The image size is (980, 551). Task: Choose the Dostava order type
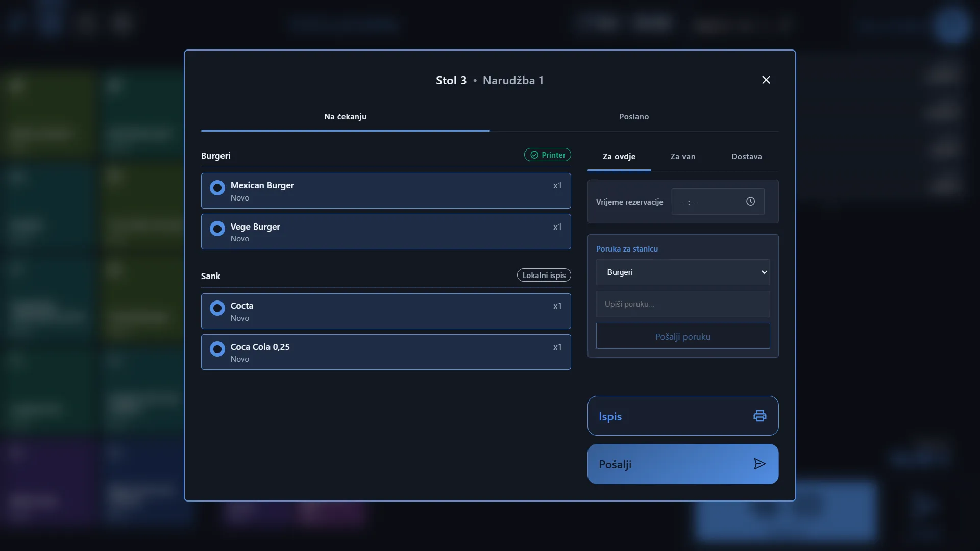[747, 157]
